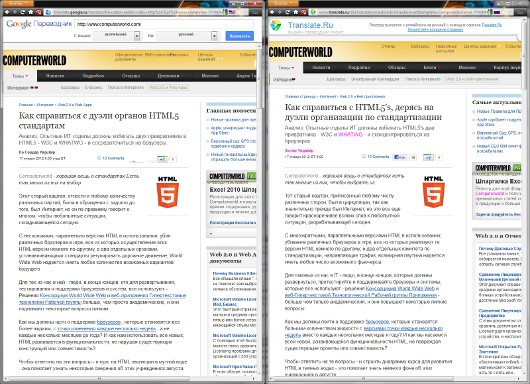Click the Translate.Ru colorful logo icon
The height and width of the screenshot is (384, 530).
pos(276,25)
